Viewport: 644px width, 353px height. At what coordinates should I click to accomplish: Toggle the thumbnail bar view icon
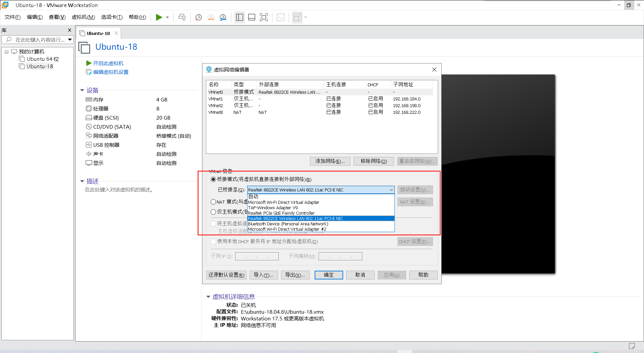(x=252, y=17)
